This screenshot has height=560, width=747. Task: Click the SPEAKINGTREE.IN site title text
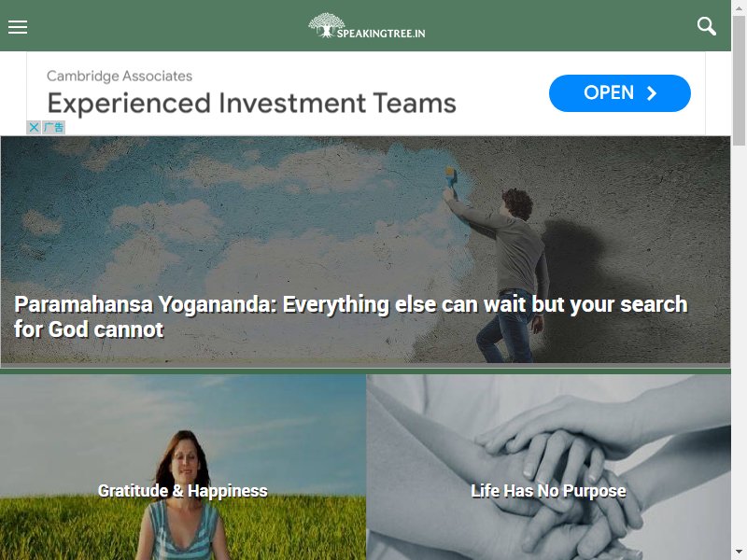(x=381, y=33)
